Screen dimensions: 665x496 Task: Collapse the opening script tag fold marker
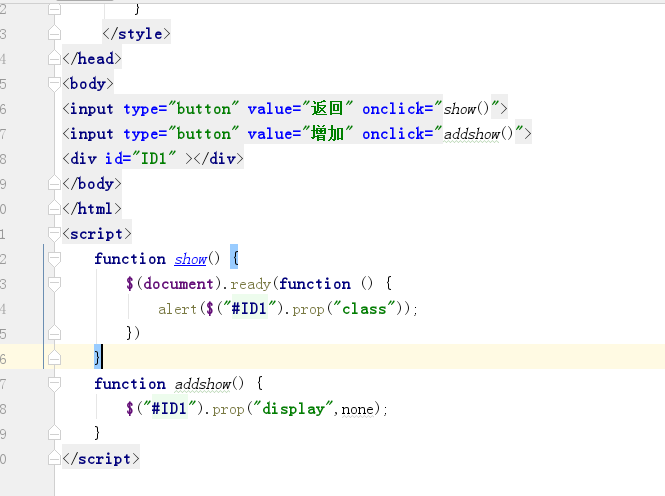point(54,233)
